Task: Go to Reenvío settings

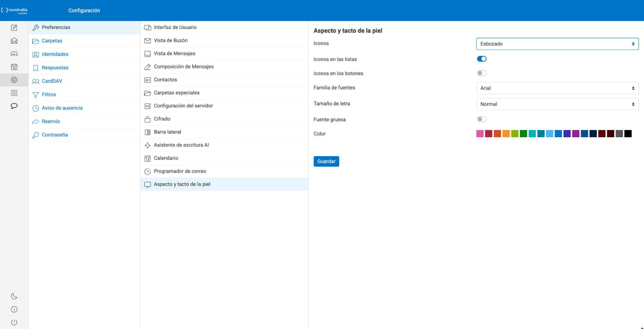Action: click(x=84, y=122)
